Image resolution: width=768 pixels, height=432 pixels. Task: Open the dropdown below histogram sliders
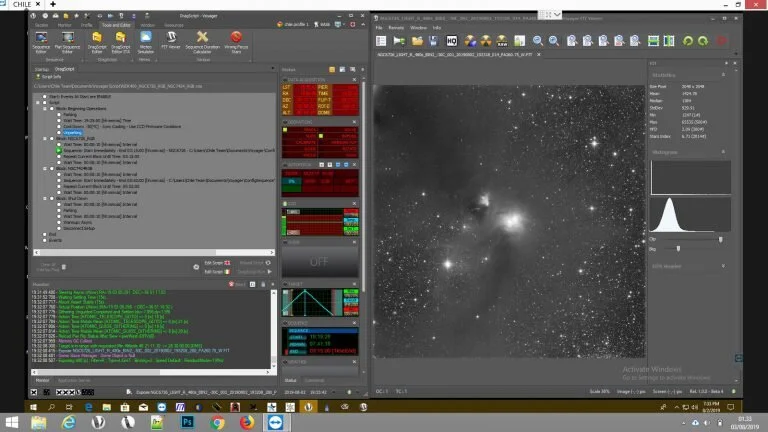coord(723,266)
